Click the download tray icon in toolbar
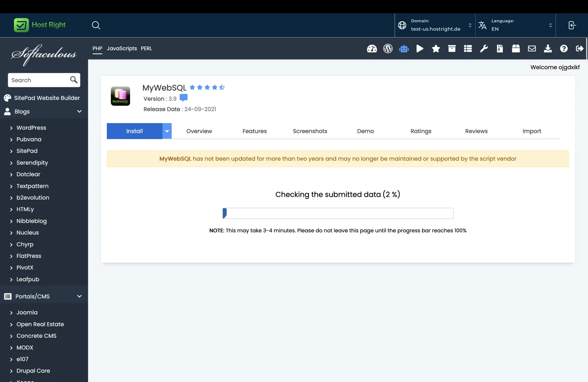 (x=548, y=49)
